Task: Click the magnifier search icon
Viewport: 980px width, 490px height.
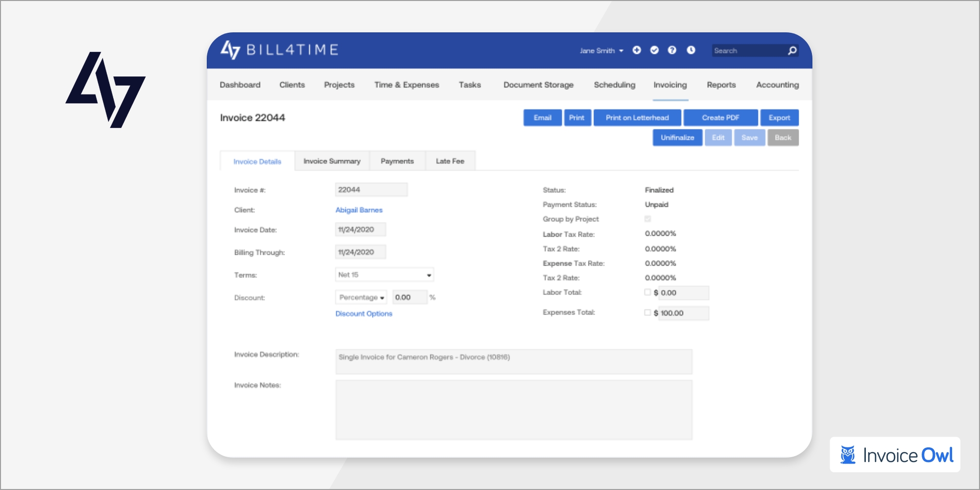Action: pyautogui.click(x=792, y=50)
